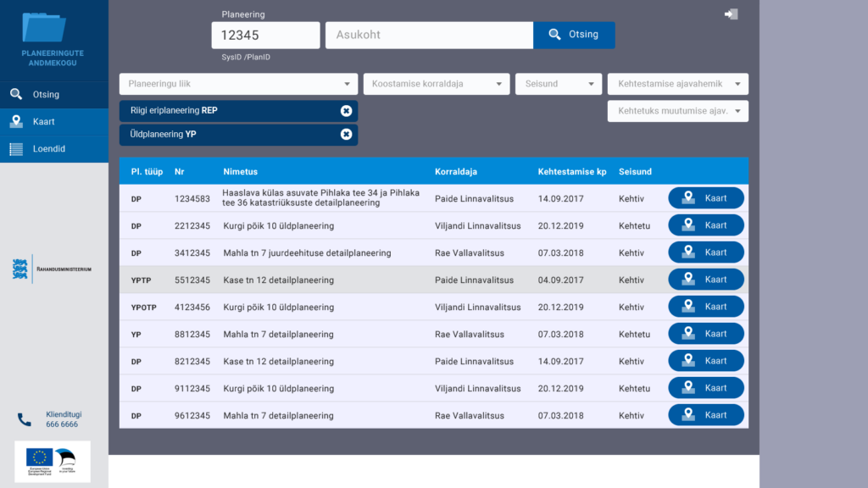Click the map pin icon beside sidebar Kaart
Viewport: 868px width, 488px height.
click(x=16, y=121)
